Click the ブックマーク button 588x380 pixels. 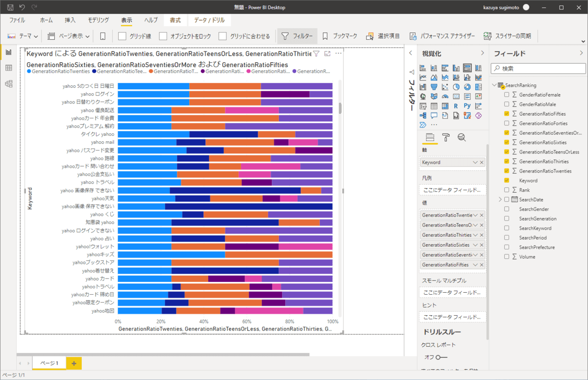pos(341,36)
